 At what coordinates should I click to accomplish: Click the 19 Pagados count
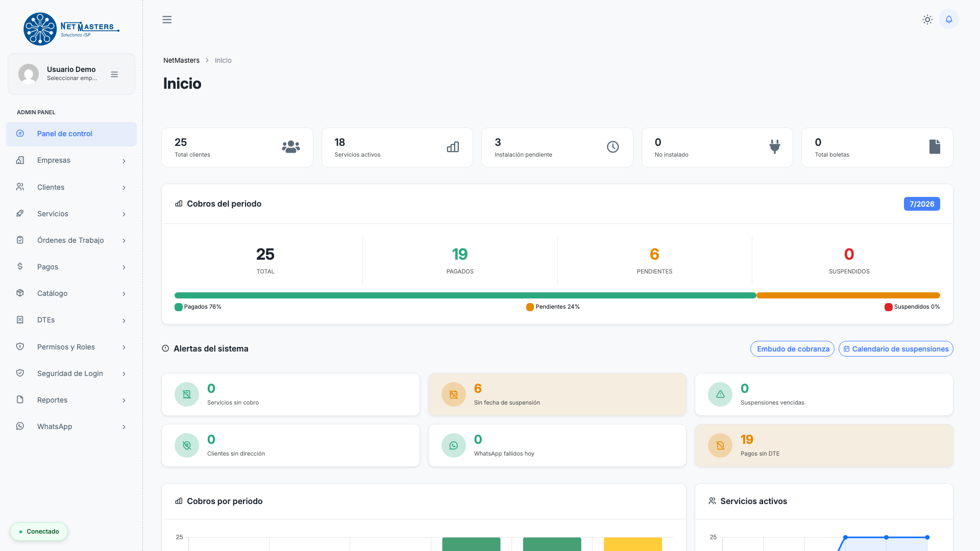tap(460, 254)
